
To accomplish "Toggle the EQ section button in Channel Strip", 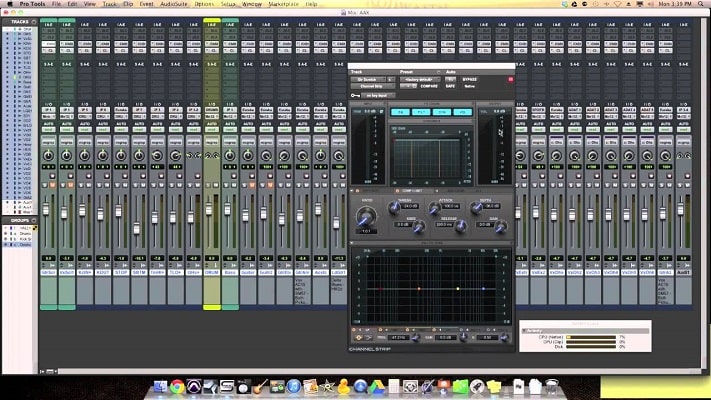I will pos(400,112).
